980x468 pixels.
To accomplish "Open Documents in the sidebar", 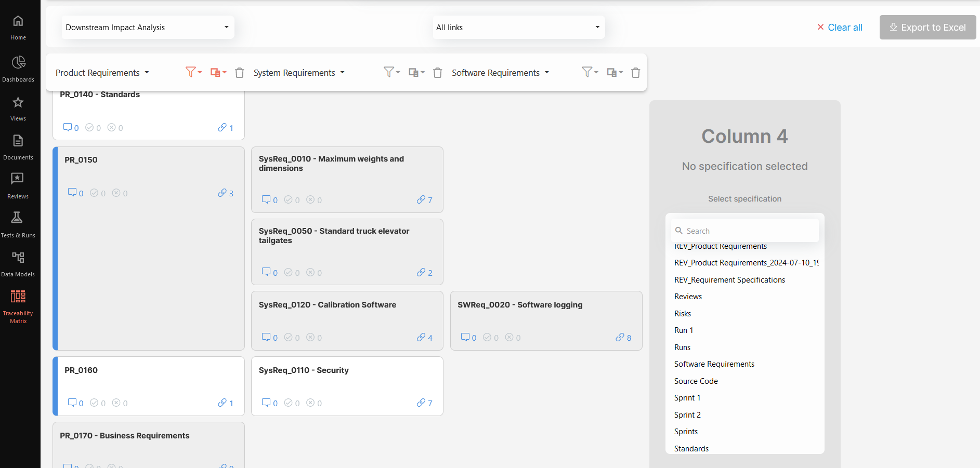I will tap(18, 148).
